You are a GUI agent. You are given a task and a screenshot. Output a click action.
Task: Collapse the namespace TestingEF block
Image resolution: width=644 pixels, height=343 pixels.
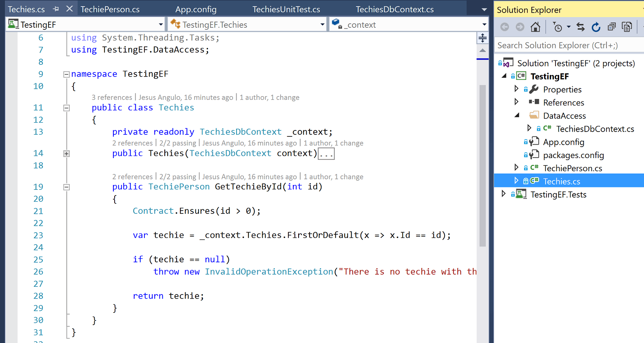click(x=66, y=74)
